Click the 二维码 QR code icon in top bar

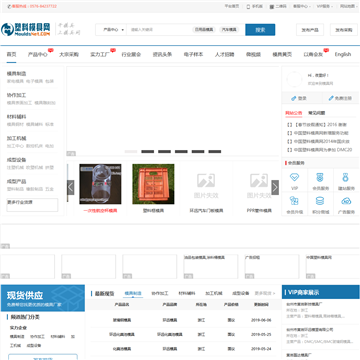(x=272, y=6)
